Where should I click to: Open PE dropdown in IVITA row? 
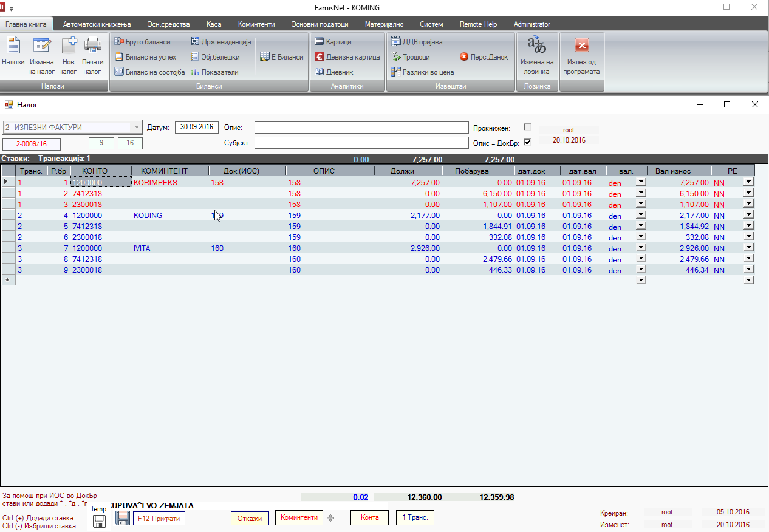coord(748,248)
